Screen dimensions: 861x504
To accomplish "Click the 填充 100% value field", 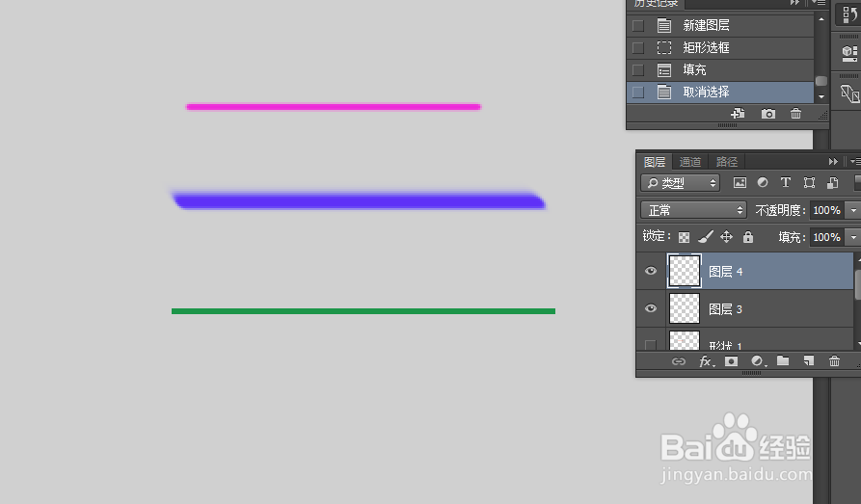I will coord(826,237).
